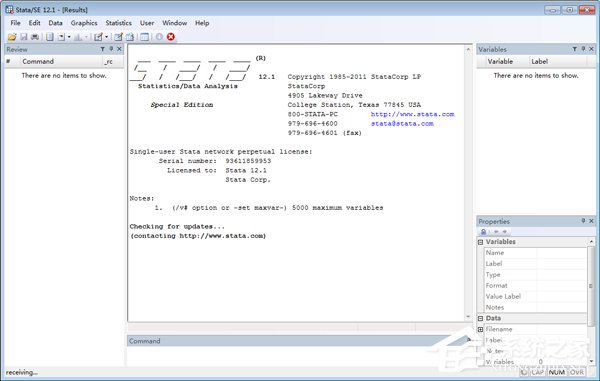Follow the http://www.stata.com link
This screenshot has width=600, height=381.
412,114
